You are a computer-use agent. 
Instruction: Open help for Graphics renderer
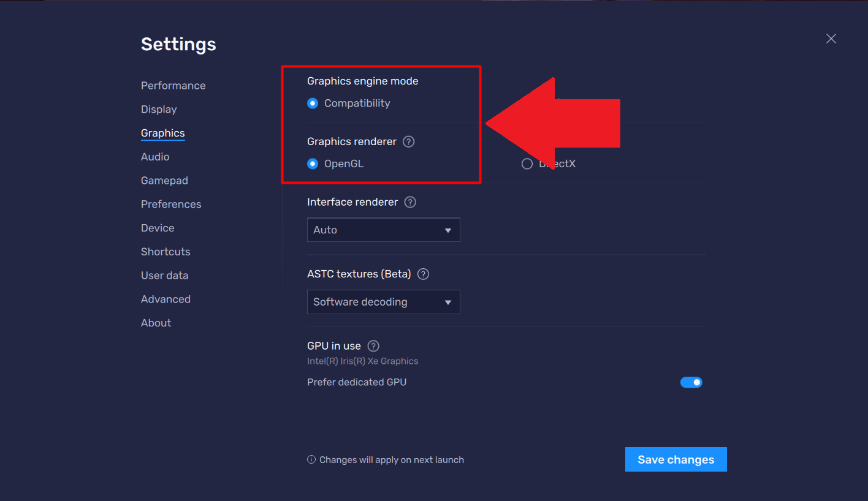[409, 141]
